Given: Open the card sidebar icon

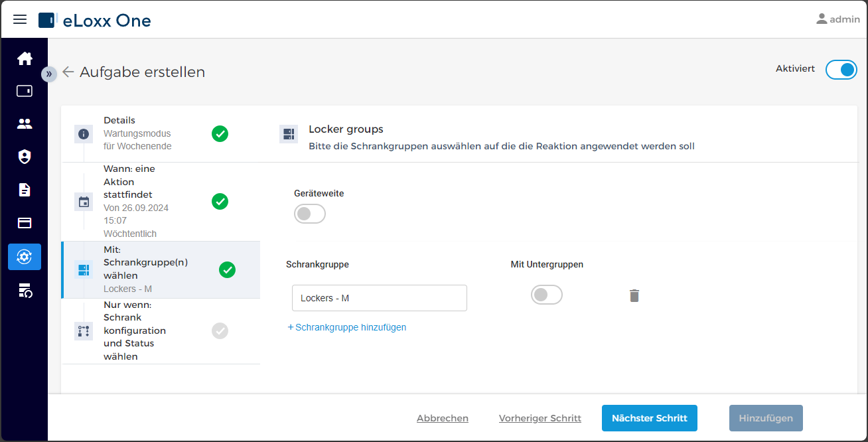Looking at the screenshot, I should click(x=25, y=223).
